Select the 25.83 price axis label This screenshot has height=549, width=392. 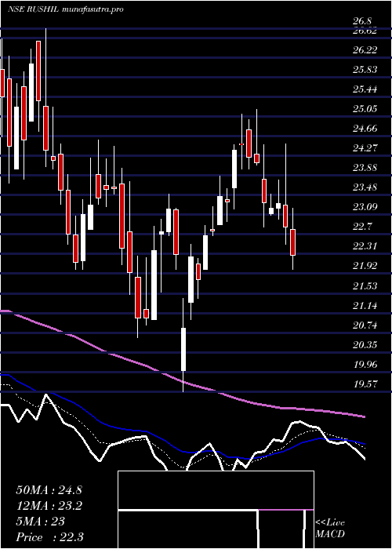pyautogui.click(x=365, y=70)
